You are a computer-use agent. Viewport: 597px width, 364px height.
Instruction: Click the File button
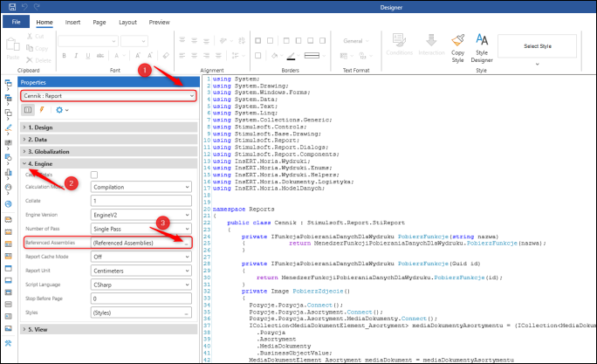pos(16,22)
